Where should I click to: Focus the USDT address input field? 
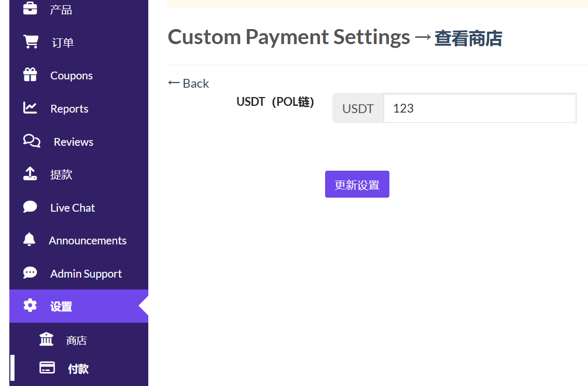tap(479, 108)
